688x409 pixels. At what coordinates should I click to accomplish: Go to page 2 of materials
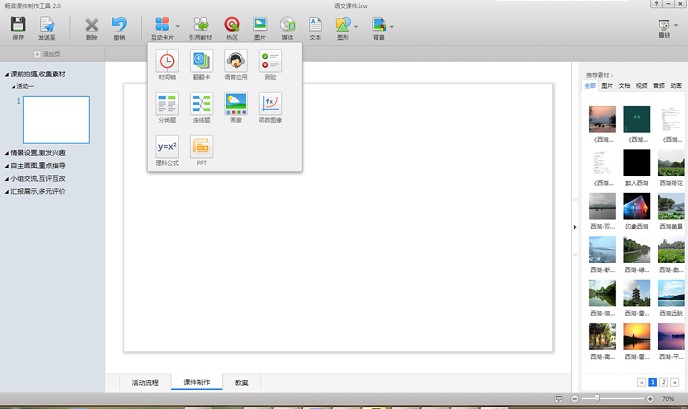tap(662, 382)
